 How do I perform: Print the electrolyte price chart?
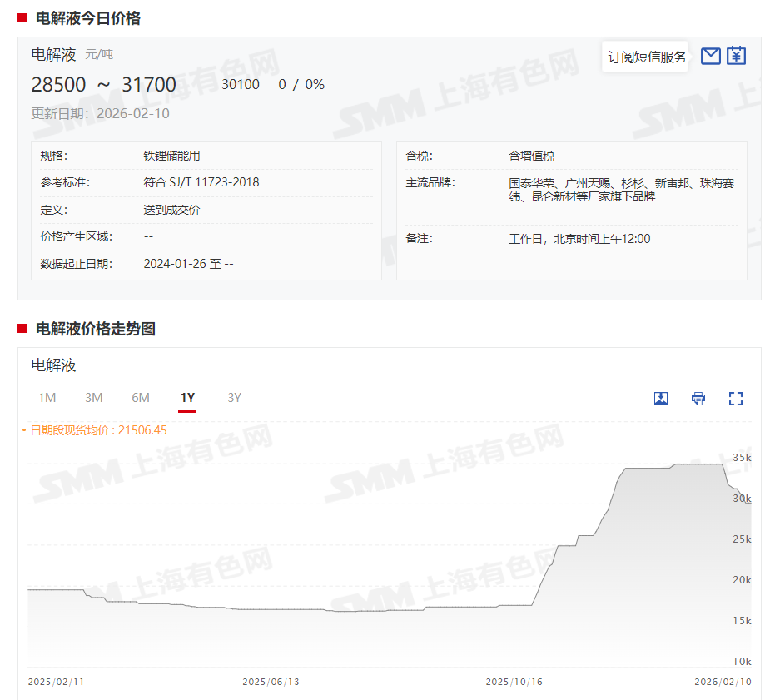coord(698,398)
